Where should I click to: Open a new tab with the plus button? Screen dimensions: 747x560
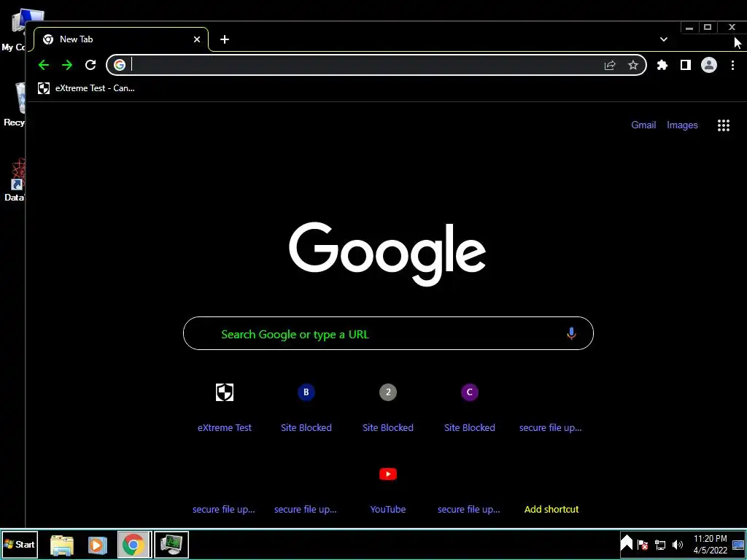pos(225,39)
